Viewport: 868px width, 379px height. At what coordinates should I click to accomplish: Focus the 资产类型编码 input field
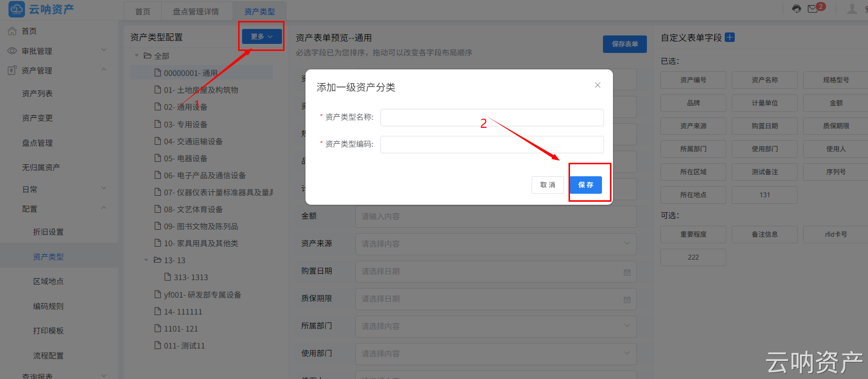[492, 144]
